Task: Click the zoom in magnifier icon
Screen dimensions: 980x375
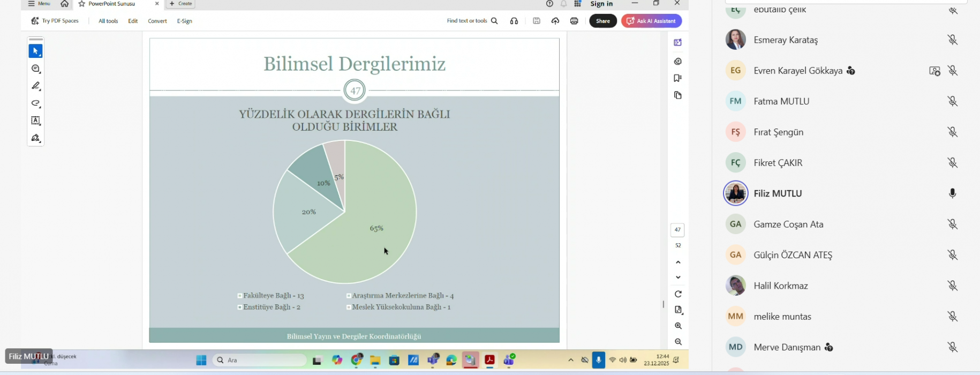Action: click(x=678, y=326)
